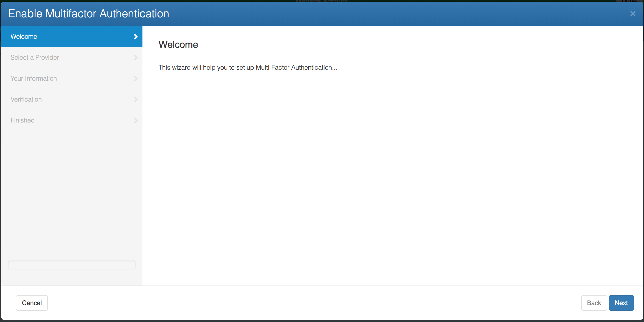Click the wizard description text

click(248, 68)
